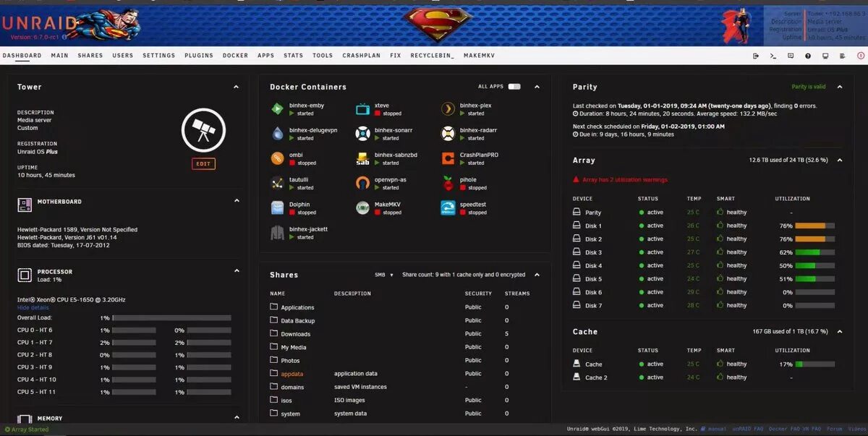Screen dimensions: 868x436
Task: Open the feedback icon in the toolbar
Action: [x=791, y=56]
